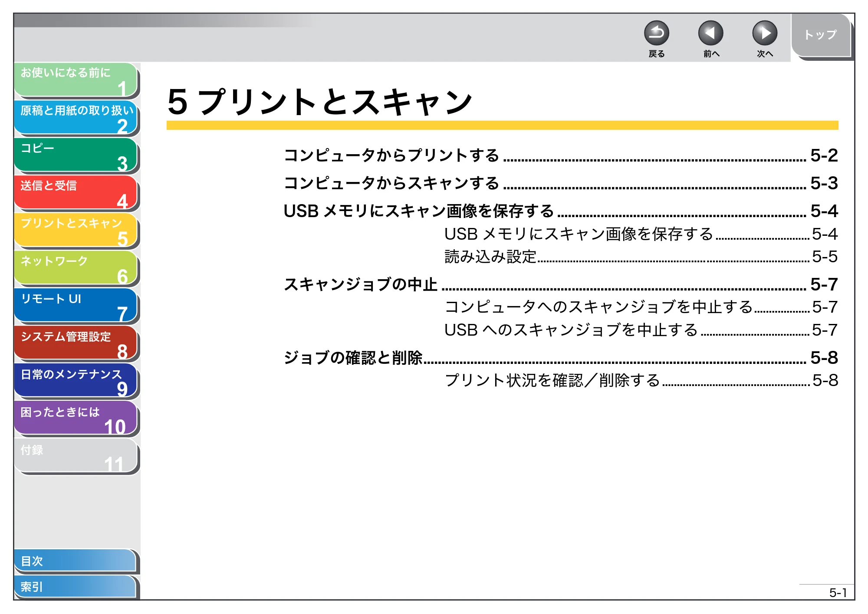This screenshot has width=868, height=614.
Task: Open heading ジョブの確認と削除 5-8
Action: (560, 358)
